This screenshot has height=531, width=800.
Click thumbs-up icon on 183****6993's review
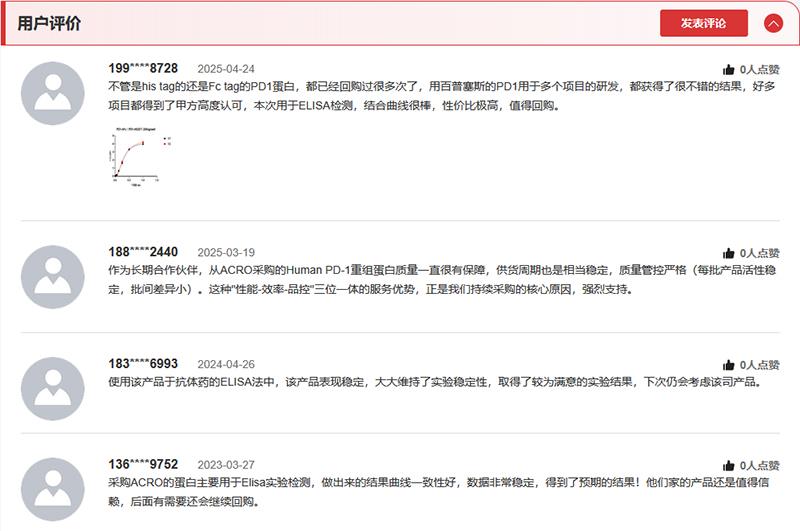(x=728, y=365)
